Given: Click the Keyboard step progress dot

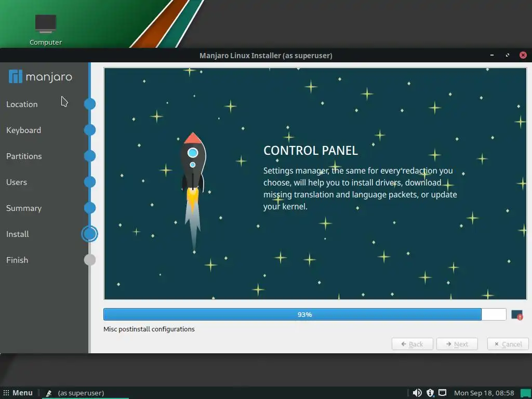Looking at the screenshot, I should [x=90, y=130].
